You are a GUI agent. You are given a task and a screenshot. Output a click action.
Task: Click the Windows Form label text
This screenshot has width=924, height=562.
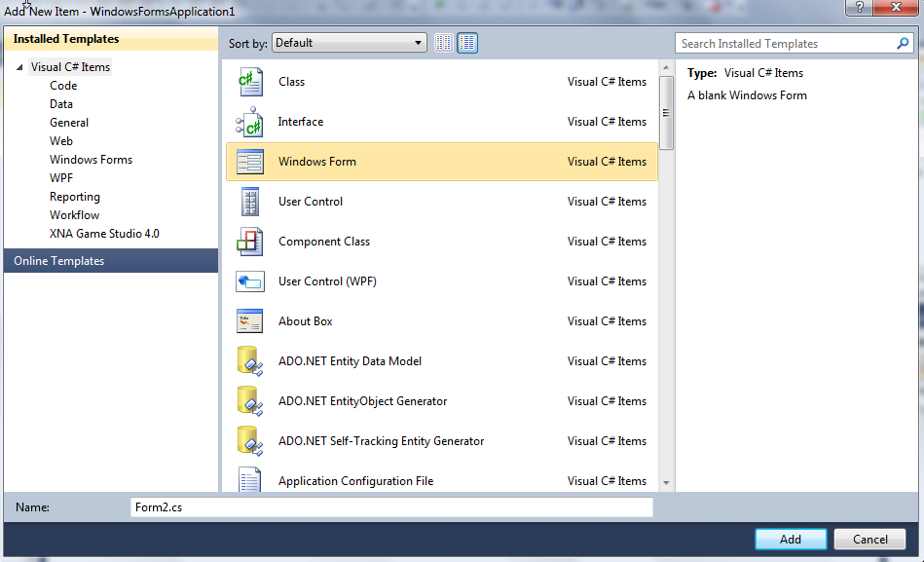click(317, 162)
